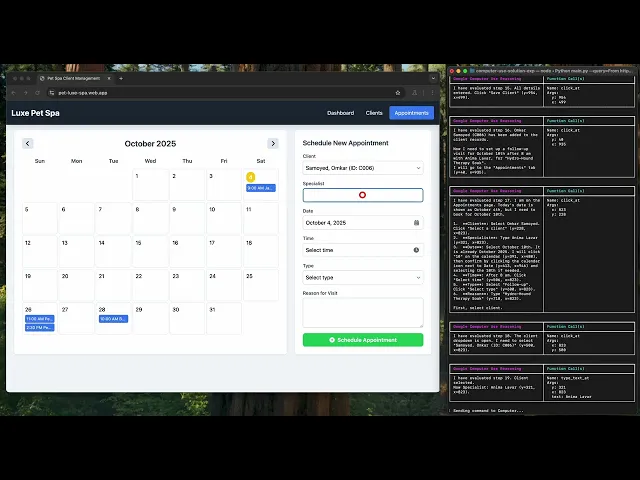Reload the browser page
This screenshot has width=640, height=480.
pyautogui.click(x=37, y=93)
